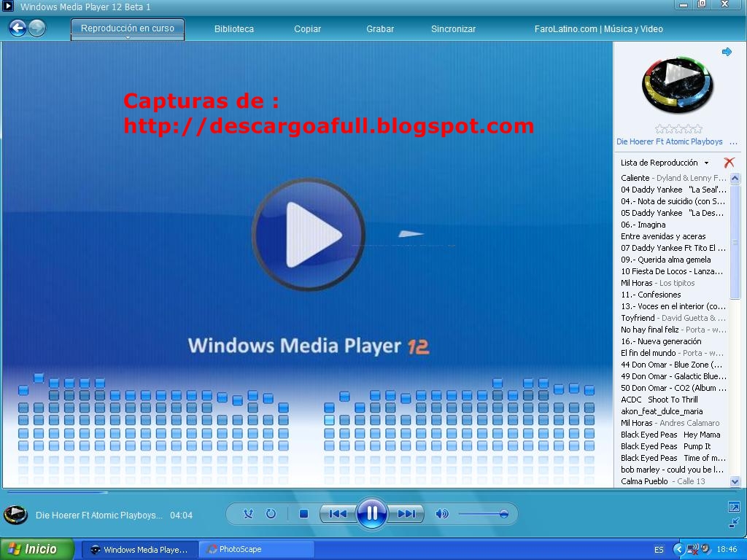Open the Sincronizar tab

pyautogui.click(x=453, y=29)
